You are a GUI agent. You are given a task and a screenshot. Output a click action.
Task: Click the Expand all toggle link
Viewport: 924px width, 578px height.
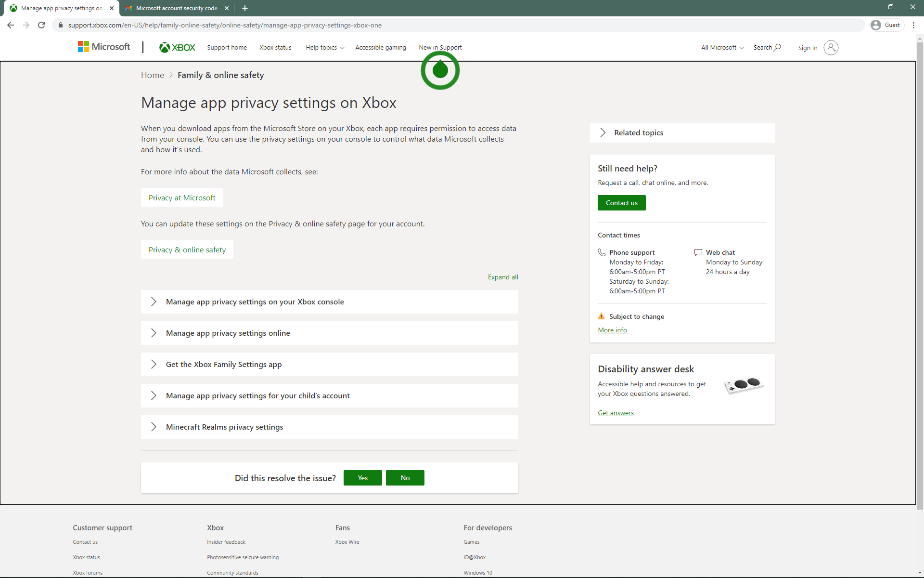pos(503,277)
